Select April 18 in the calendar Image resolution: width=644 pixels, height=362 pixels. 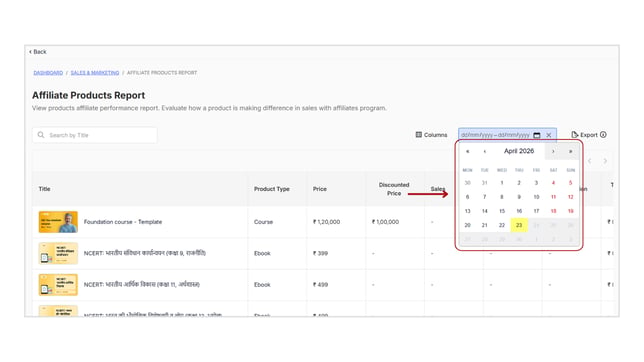(553, 211)
